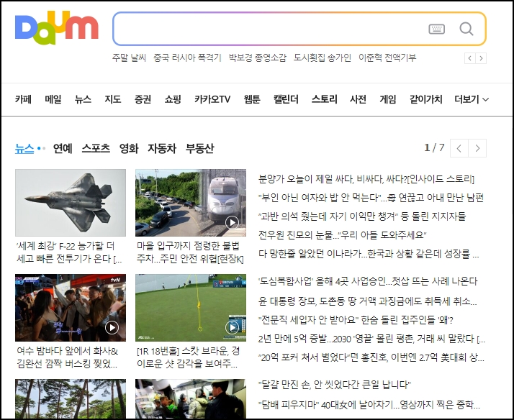Open the crowd in kitchen thumbnail
The image size is (514, 420).
click(x=191, y=398)
